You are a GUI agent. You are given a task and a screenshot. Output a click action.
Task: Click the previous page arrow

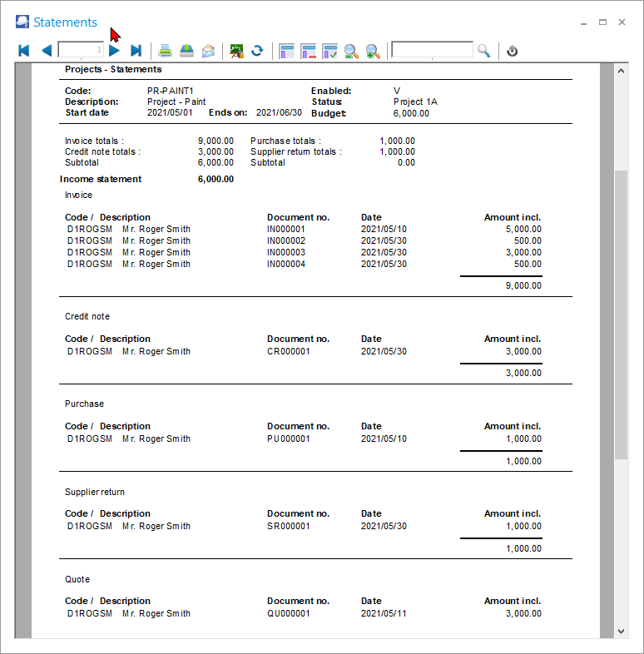47,51
